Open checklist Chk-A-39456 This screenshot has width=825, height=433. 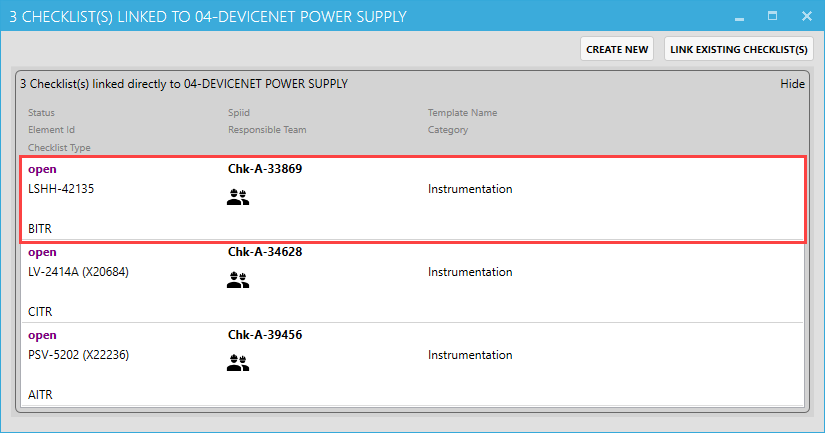pos(265,335)
